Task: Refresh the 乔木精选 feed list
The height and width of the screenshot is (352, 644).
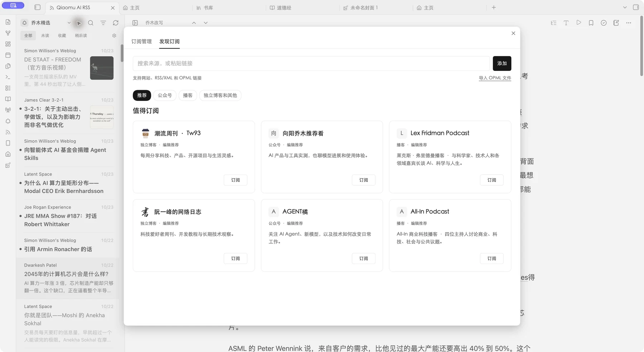Action: coord(116,23)
